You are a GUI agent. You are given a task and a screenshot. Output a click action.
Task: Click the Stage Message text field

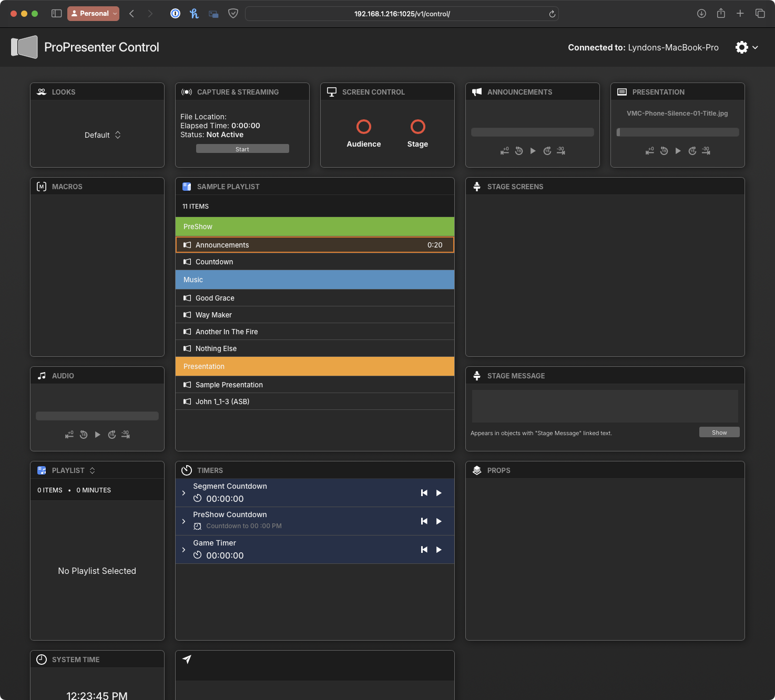point(605,406)
